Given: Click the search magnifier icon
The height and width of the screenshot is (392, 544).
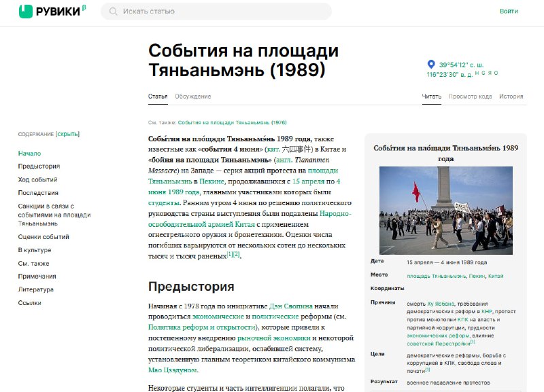Looking at the screenshot, I should 113,12.
